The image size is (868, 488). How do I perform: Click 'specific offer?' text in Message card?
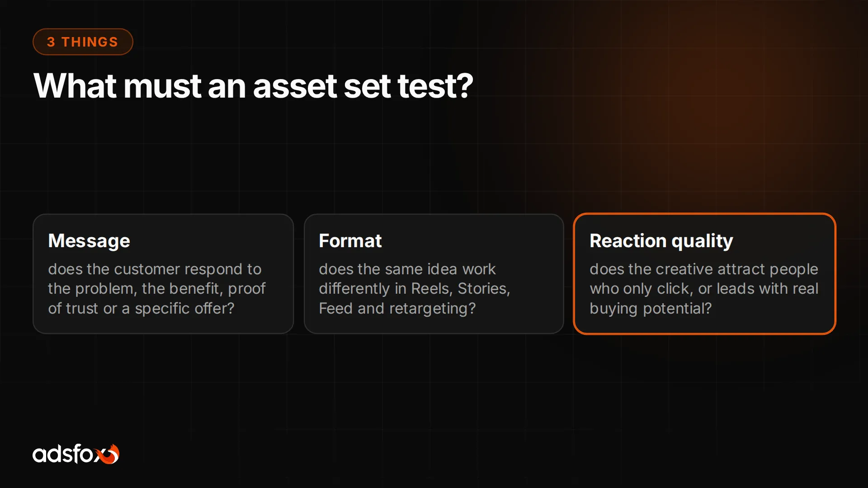point(185,309)
